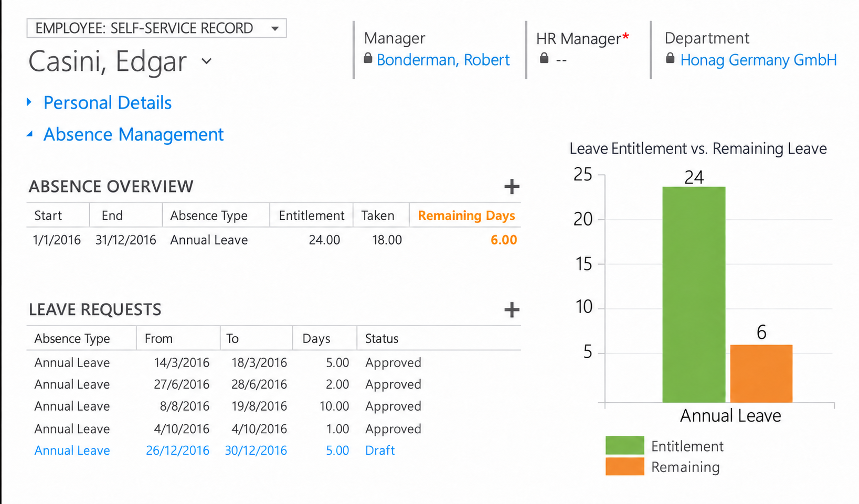Sort Leave Requests by From column
Viewport: 859px width, 504px height.
158,339
